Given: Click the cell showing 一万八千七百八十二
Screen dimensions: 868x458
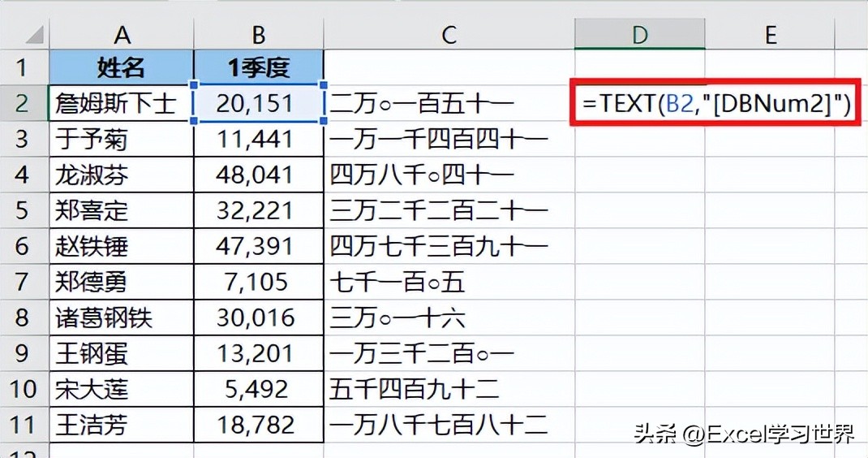Looking at the screenshot, I should point(449,425).
